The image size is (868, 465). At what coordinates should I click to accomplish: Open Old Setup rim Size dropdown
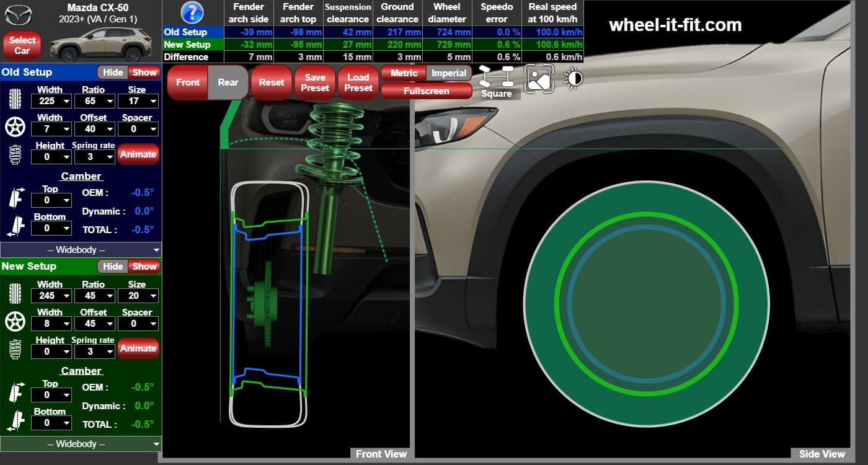coord(139,101)
